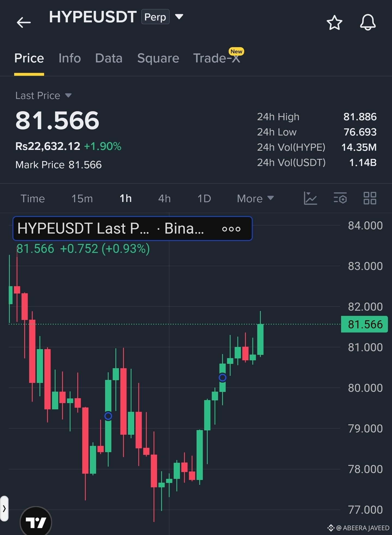The width and height of the screenshot is (392, 535).
Task: Click the 82.000 price axis label
Action: 365,307
